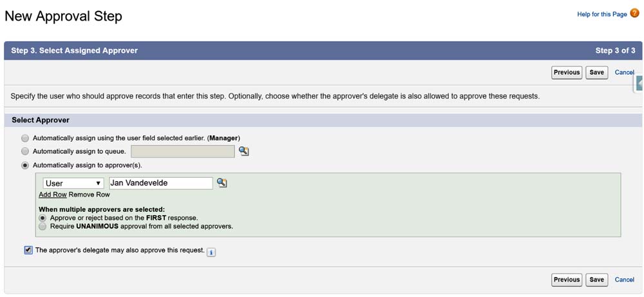Select auto-assign using Manager field radio
Image resolution: width=644 pixels, height=297 pixels.
[x=25, y=138]
